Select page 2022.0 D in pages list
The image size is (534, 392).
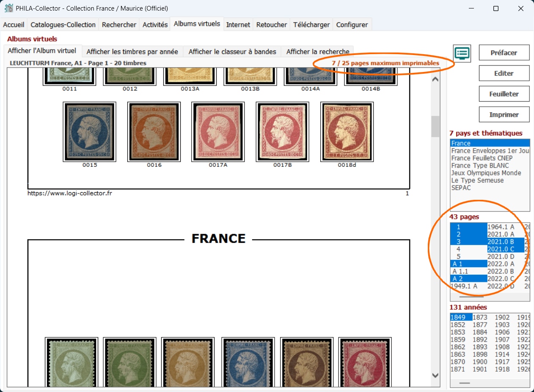pyautogui.click(x=506, y=286)
